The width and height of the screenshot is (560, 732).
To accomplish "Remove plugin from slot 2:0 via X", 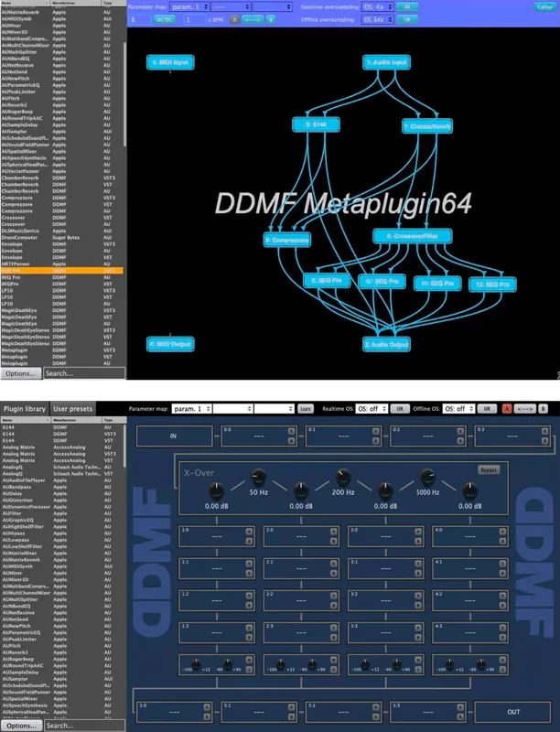I will pyautogui.click(x=334, y=532).
